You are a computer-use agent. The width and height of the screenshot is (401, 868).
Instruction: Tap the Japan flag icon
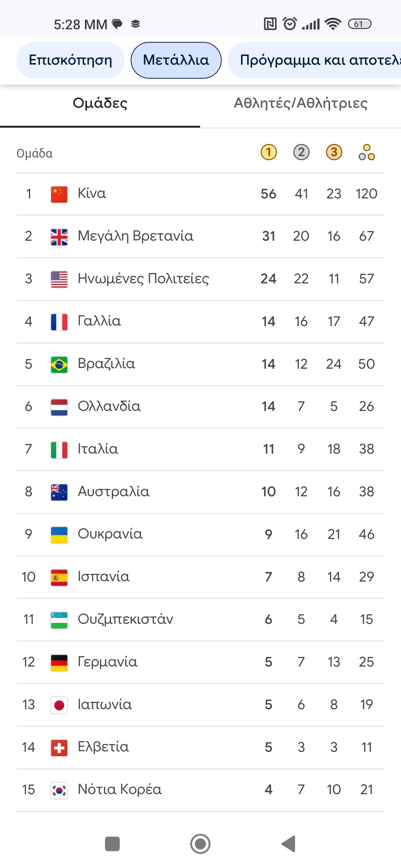coord(59,705)
